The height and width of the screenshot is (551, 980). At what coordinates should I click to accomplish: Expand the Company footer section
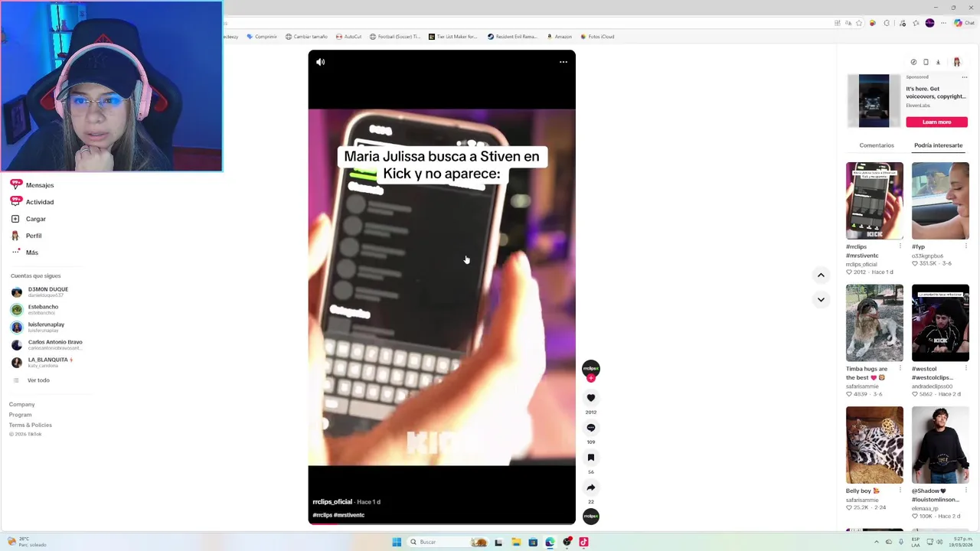(x=21, y=404)
